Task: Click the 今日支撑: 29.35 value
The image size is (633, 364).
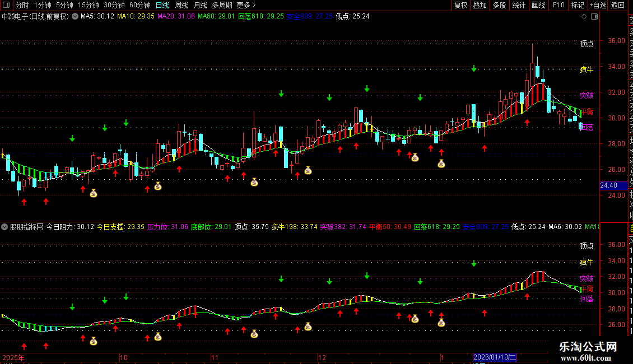Action: (120, 227)
